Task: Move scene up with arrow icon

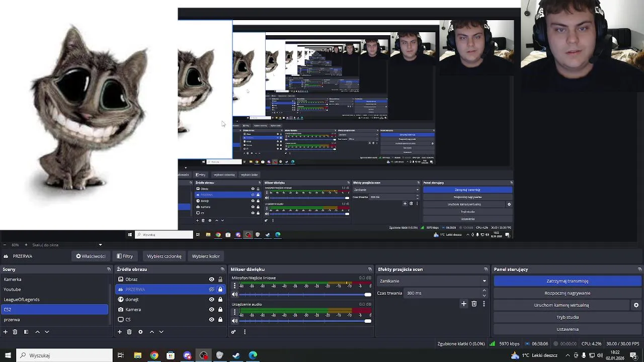Action: click(x=37, y=332)
